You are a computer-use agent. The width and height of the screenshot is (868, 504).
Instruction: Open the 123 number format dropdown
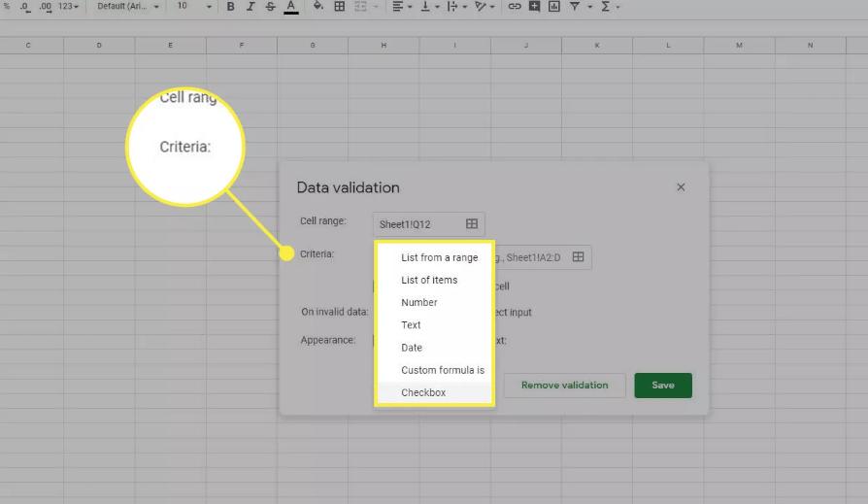pyautogui.click(x=68, y=7)
